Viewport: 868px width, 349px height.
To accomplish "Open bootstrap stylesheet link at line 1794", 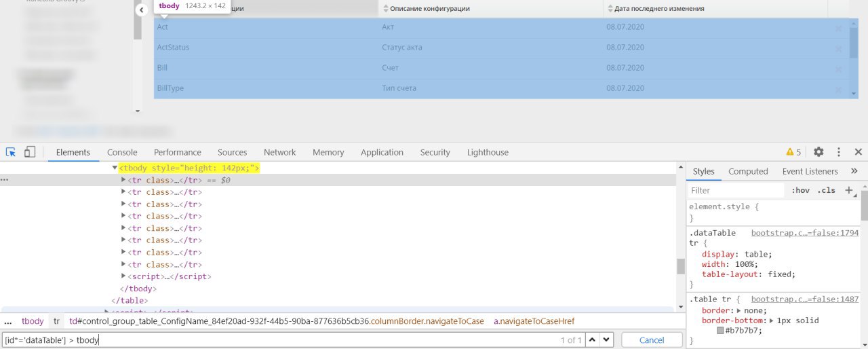I will coord(805,233).
